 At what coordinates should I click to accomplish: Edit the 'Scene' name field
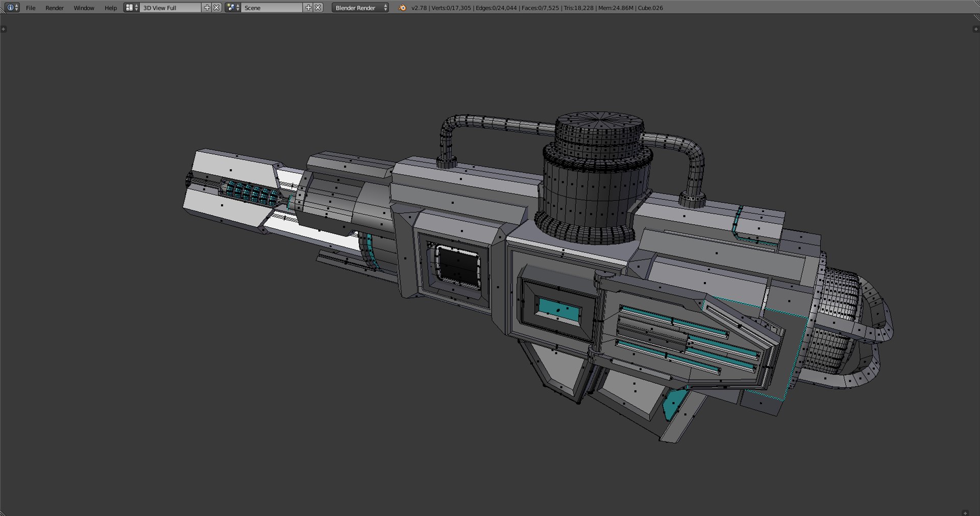coord(272,8)
